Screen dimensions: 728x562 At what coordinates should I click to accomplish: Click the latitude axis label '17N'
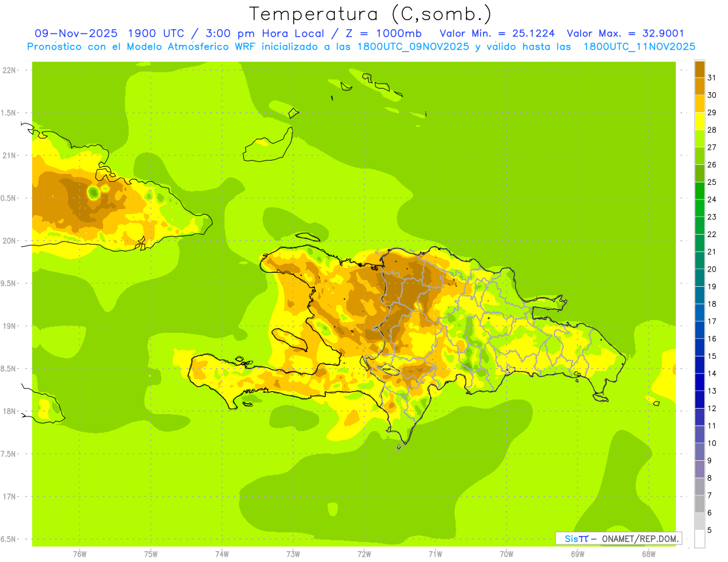coord(10,497)
